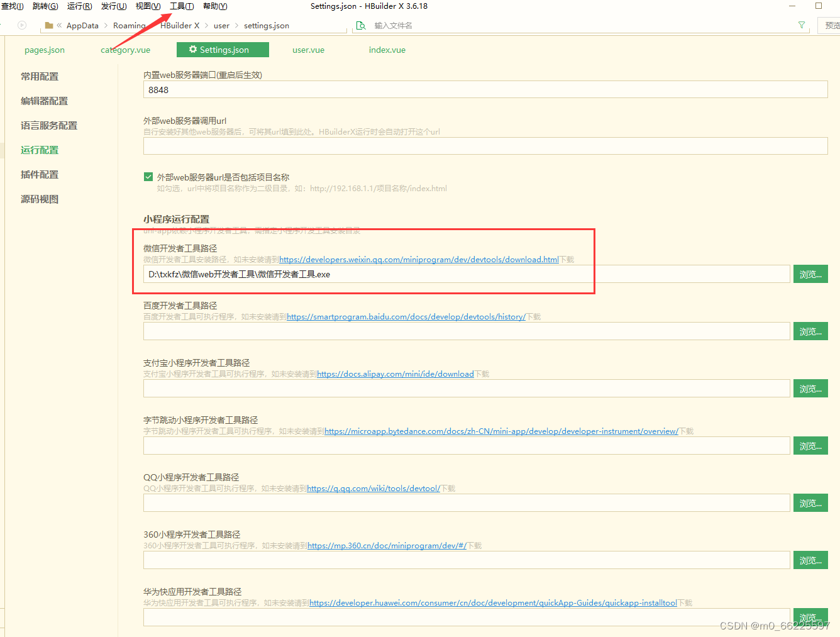Open the WeChat devtools download link
Image resolution: width=840 pixels, height=637 pixels.
[x=418, y=259]
